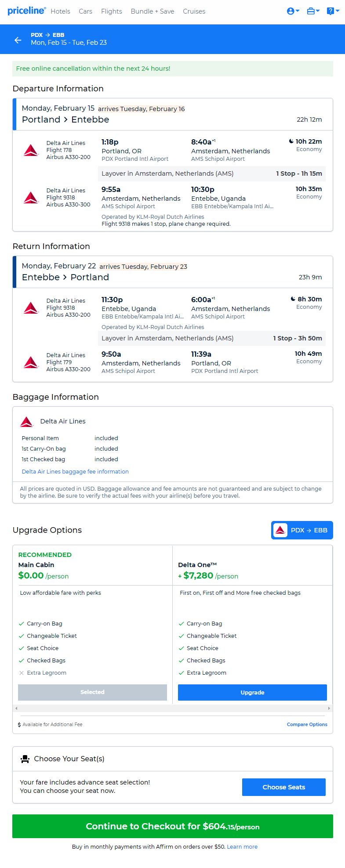Click the Delta logo beside Flight 178
Screen dimensions: 345x868
31,150
